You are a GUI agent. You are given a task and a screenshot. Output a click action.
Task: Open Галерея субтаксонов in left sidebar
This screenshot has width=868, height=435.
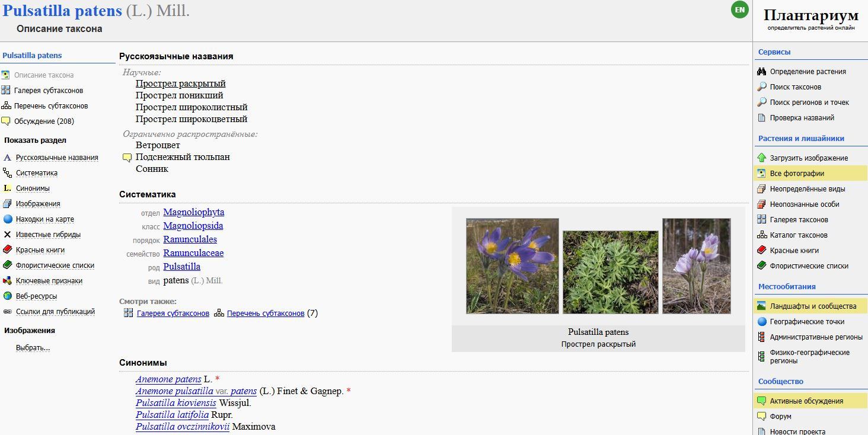coord(49,90)
